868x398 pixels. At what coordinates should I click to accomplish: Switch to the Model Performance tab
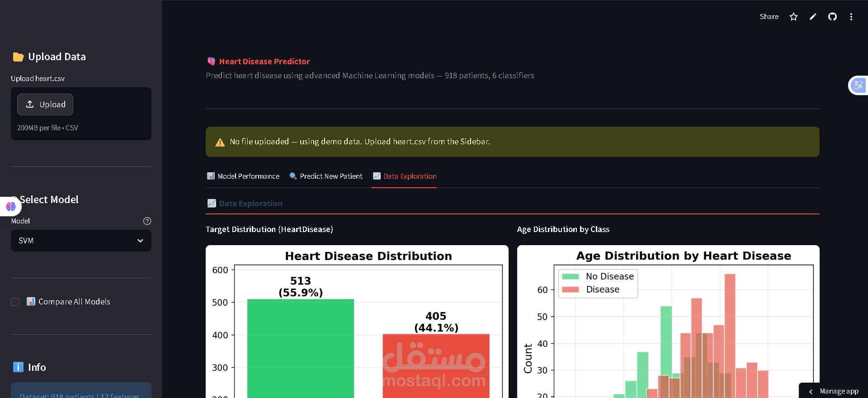(243, 176)
